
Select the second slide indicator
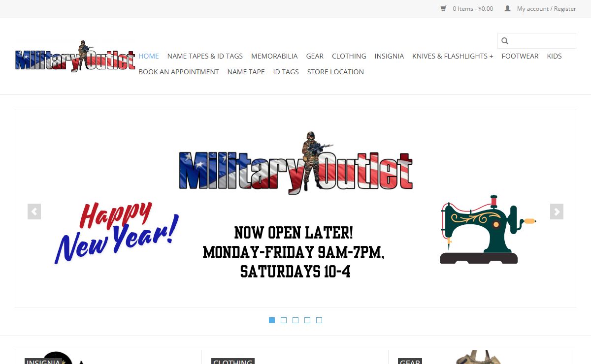(284, 320)
